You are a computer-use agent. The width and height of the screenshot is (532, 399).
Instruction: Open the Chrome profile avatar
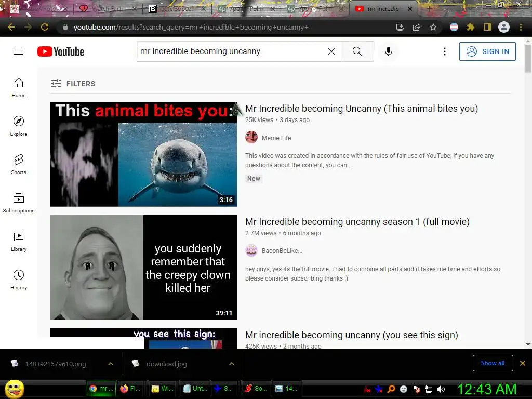point(504,27)
